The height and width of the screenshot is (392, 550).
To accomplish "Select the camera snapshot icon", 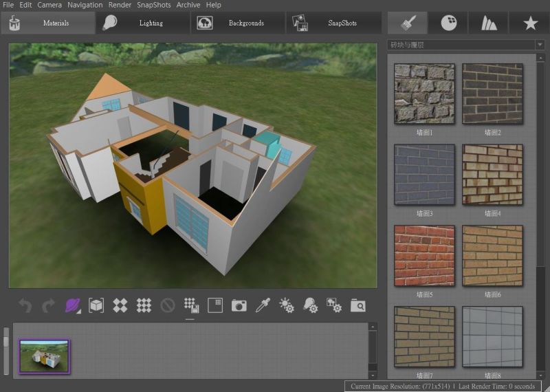I will click(x=239, y=305).
